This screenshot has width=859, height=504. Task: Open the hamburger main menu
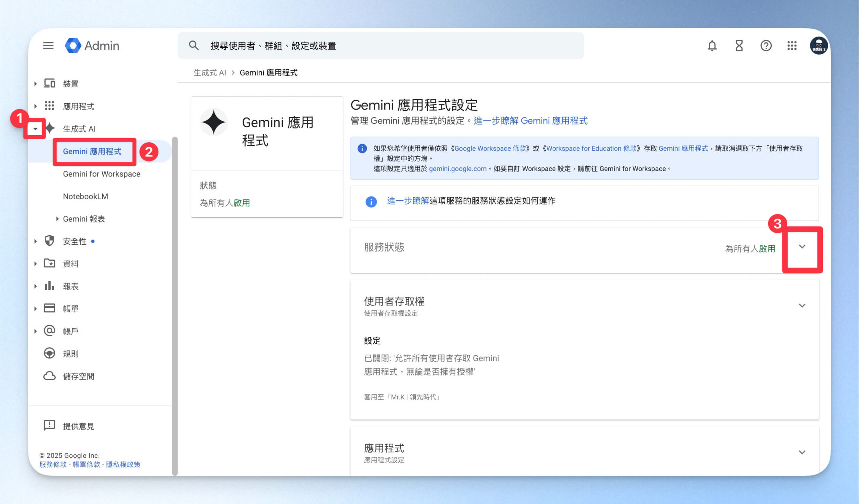click(x=48, y=45)
